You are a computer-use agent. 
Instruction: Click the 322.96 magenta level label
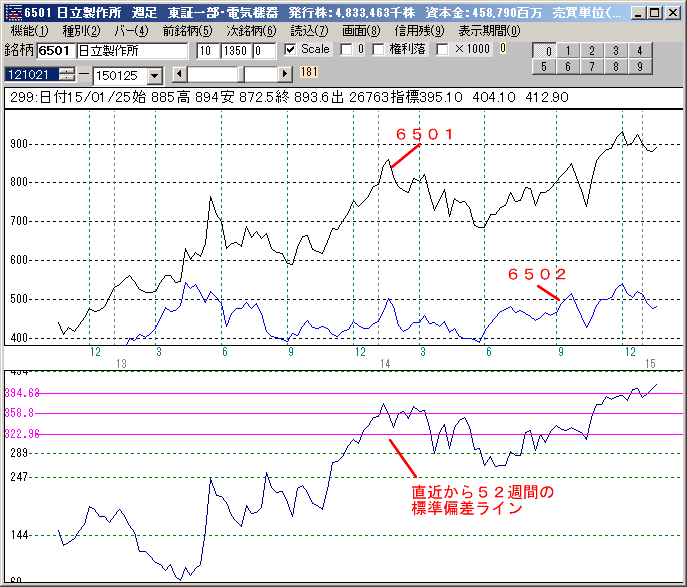22,434
